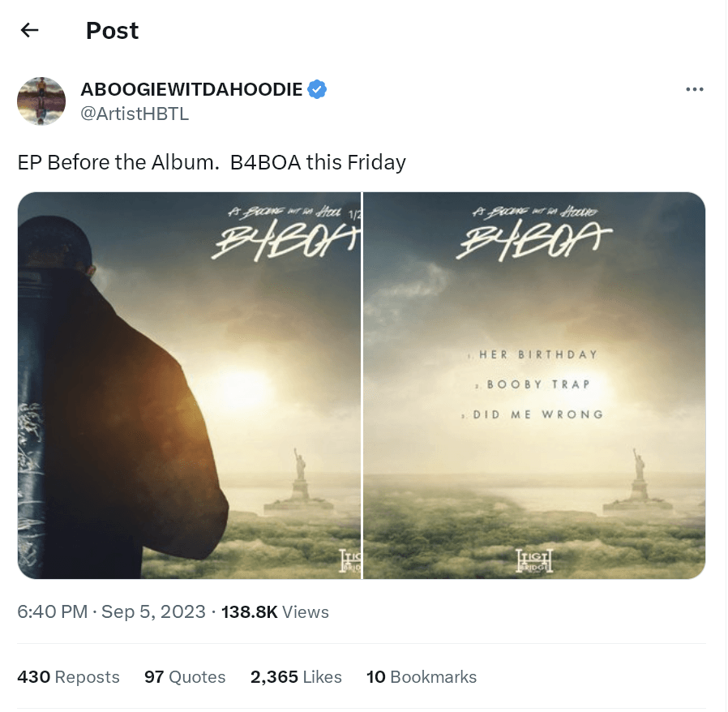Open the ABOOGIEWITDAHOODIE profile avatar
This screenshot has width=728, height=712.
pos(41,101)
